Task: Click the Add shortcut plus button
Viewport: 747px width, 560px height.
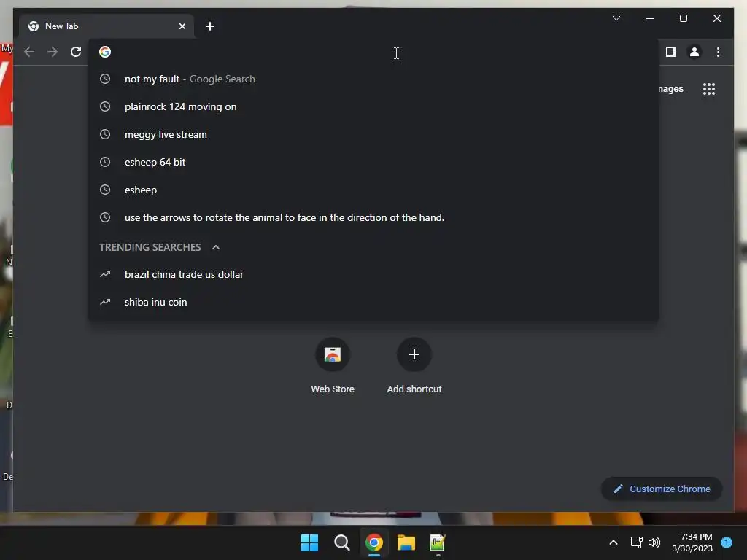Action: coord(414,355)
